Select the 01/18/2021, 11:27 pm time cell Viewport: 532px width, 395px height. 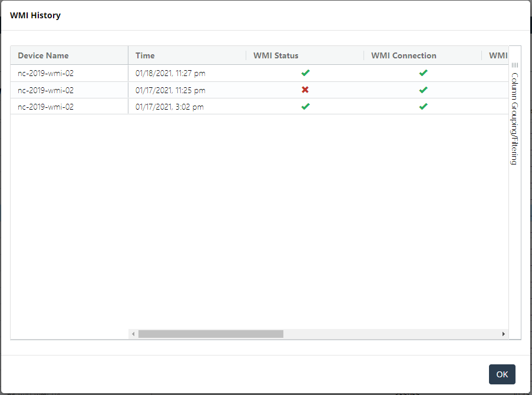coord(170,74)
